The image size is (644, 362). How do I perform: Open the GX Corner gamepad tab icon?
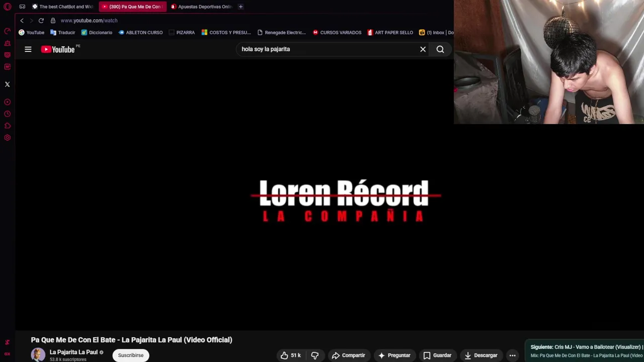[22, 7]
